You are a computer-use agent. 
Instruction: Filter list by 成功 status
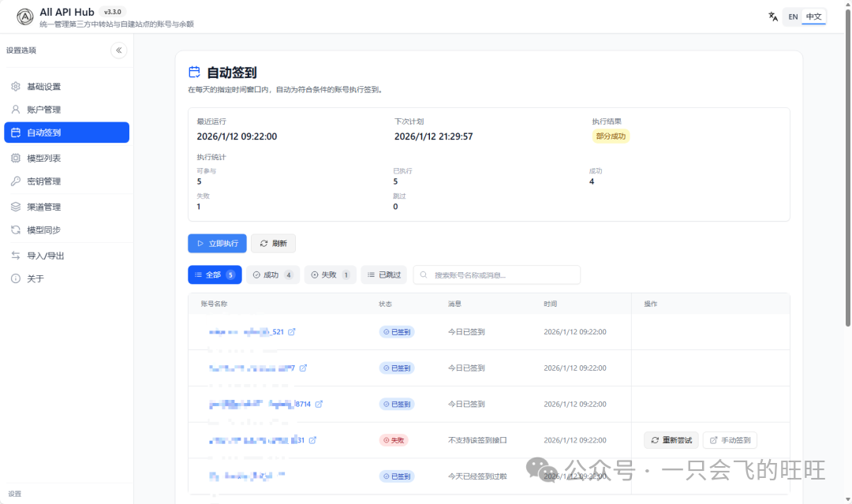pyautogui.click(x=272, y=274)
